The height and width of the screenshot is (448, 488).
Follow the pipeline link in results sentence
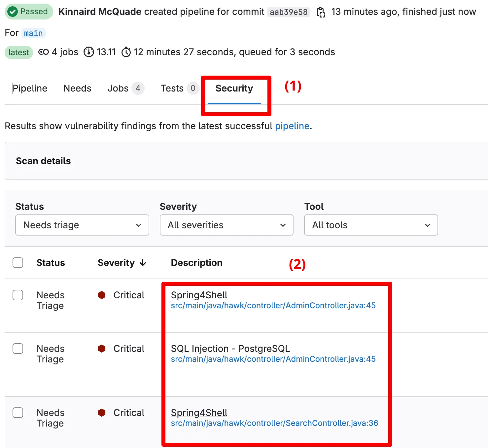[292, 126]
